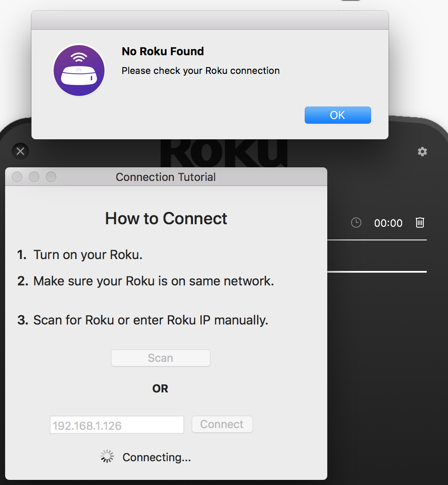Click the Roku logo on the remote
The width and height of the screenshot is (448, 485).
click(x=224, y=153)
